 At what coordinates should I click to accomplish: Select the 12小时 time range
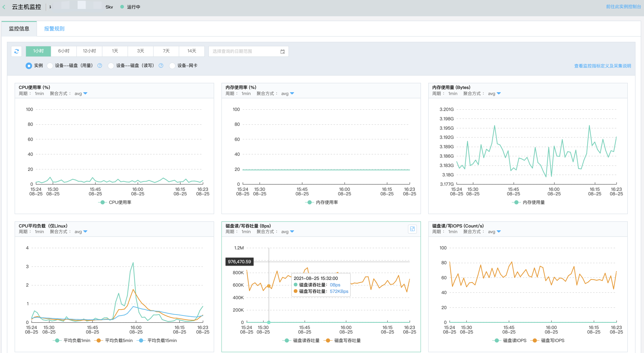[90, 51]
